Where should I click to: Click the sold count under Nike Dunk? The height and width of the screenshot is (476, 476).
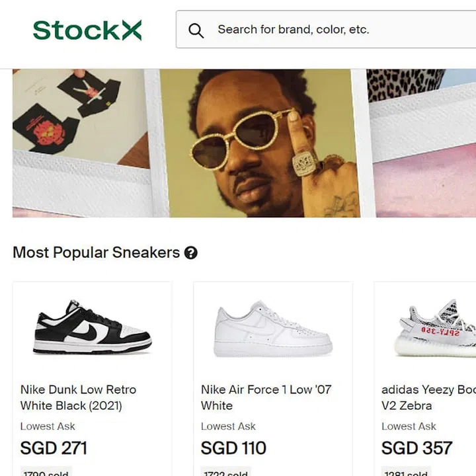[x=47, y=472]
